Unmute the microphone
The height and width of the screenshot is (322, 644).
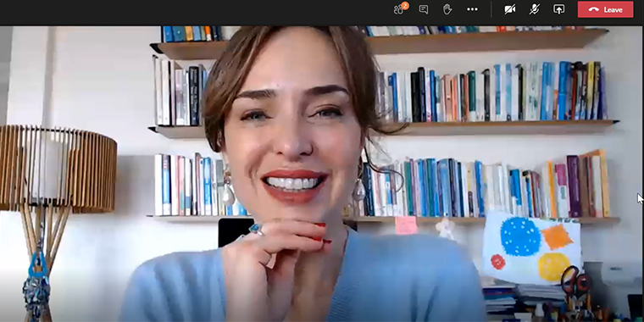click(535, 9)
